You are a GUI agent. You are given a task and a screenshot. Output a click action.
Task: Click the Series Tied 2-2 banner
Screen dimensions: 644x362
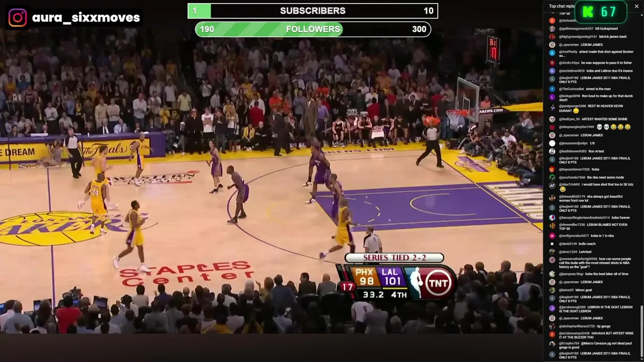pos(394,257)
